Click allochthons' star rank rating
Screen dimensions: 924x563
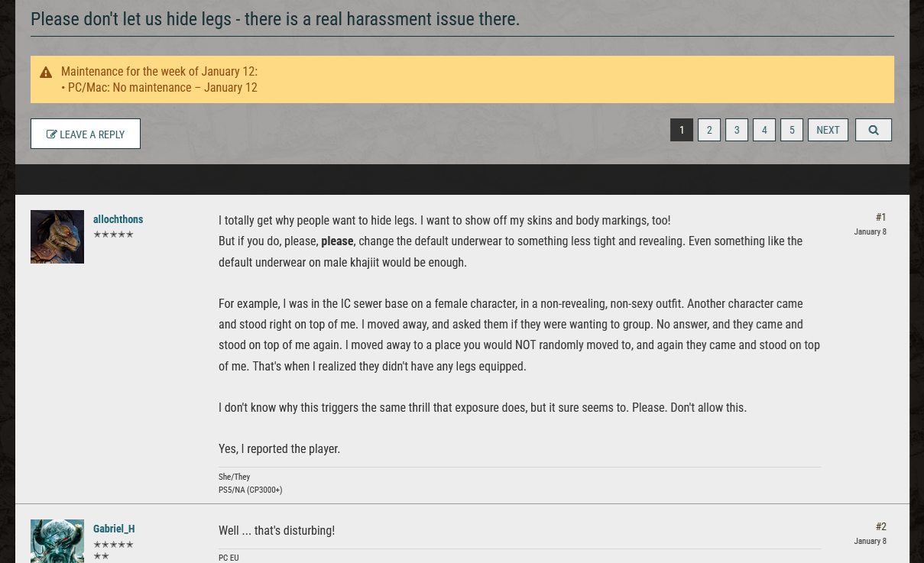(113, 235)
